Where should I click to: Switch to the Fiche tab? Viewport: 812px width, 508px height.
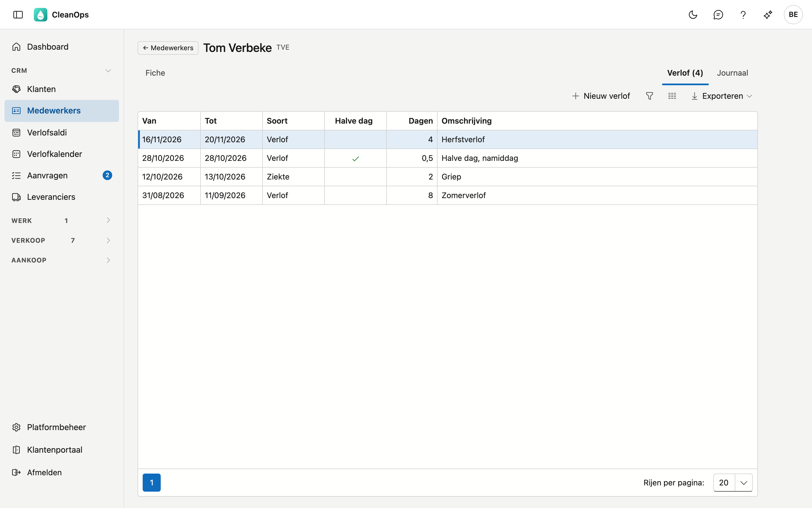point(155,73)
